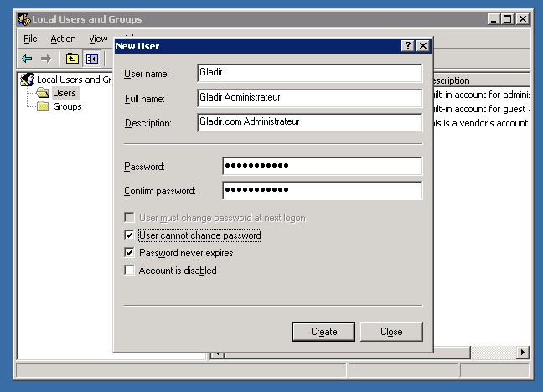This screenshot has width=543, height=392.
Task: Click the Users folder icon in tree
Action: (43, 93)
